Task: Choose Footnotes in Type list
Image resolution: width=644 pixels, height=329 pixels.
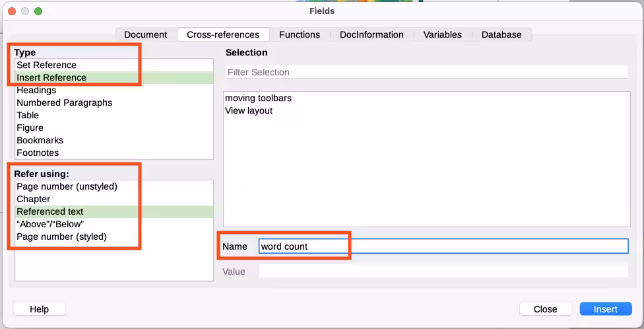Action: (114, 153)
